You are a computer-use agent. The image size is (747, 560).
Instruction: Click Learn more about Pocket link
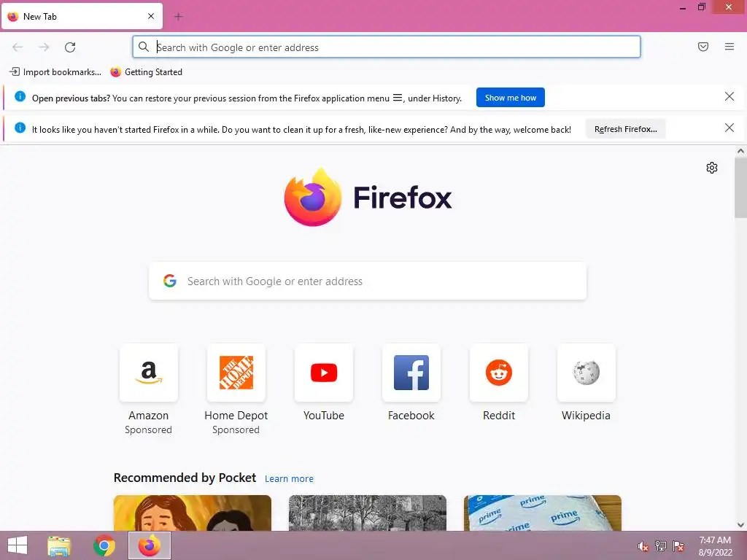[x=289, y=478]
